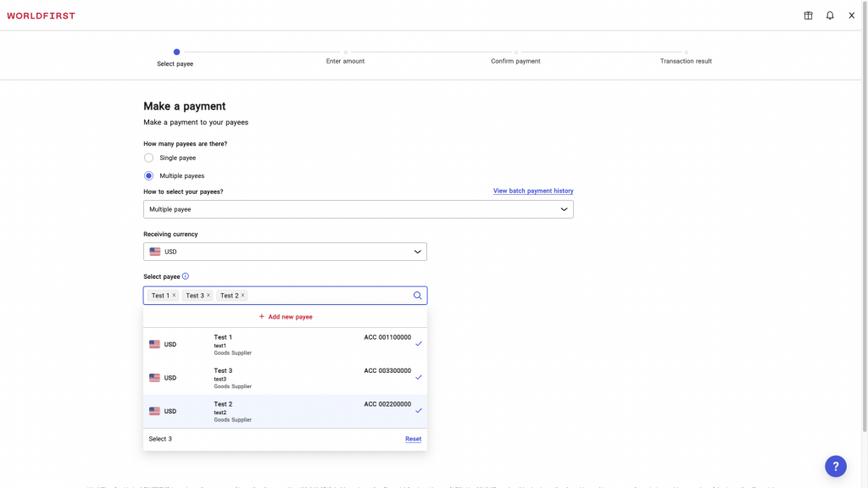Viewport: 868px width, 488px height.
Task: Click the search magnifier in payee field
Action: tap(417, 296)
